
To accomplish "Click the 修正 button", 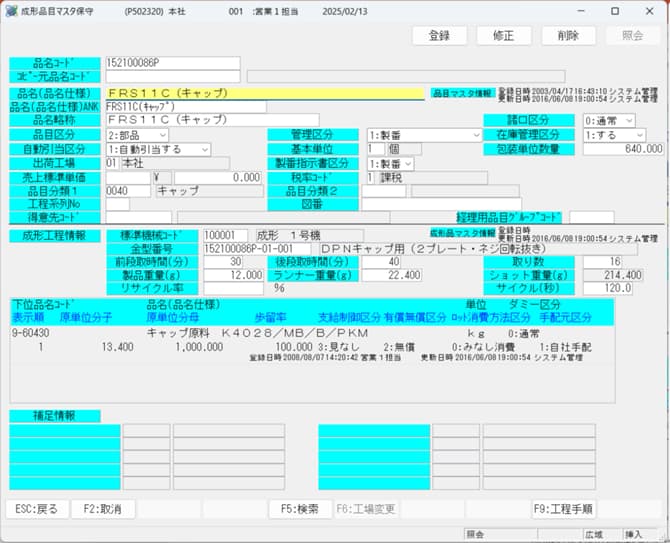I will 504,35.
